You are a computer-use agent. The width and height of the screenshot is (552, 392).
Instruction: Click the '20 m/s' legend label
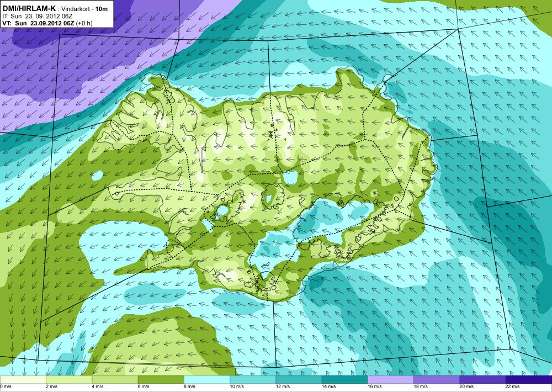click(x=467, y=386)
